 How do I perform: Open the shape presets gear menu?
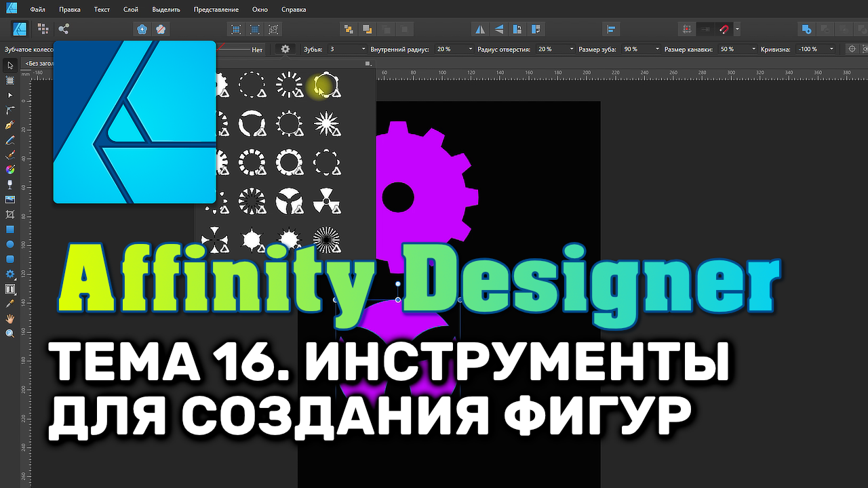[x=285, y=49]
